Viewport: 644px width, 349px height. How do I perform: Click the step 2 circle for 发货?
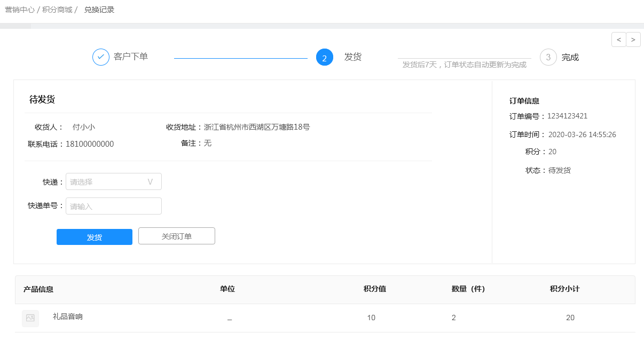pyautogui.click(x=325, y=57)
